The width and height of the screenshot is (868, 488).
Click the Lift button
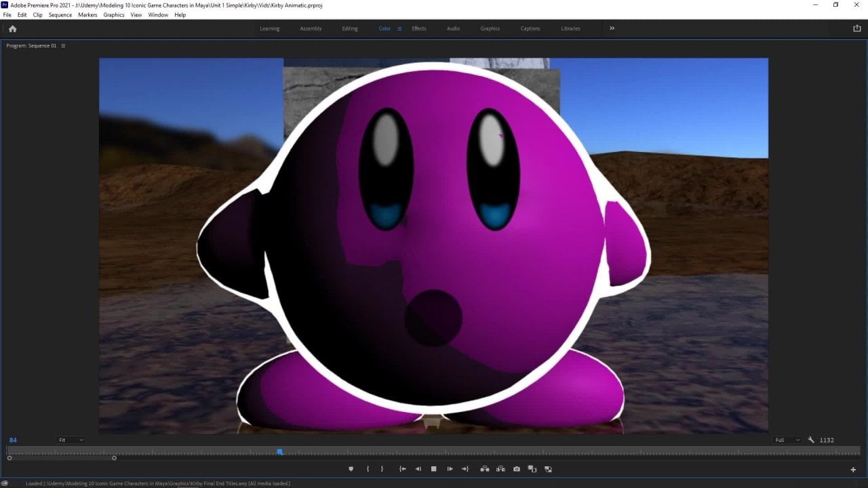pyautogui.click(x=485, y=469)
